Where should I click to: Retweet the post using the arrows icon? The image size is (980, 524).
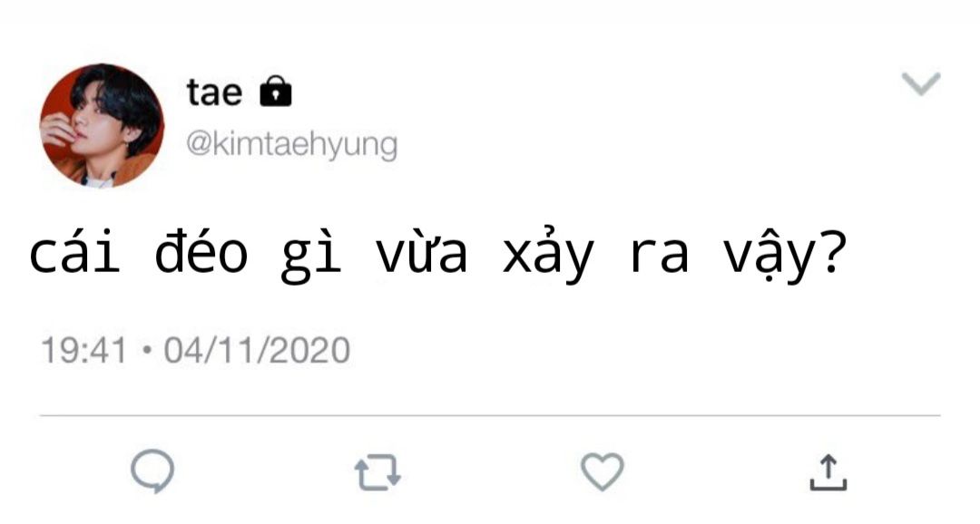377,472
